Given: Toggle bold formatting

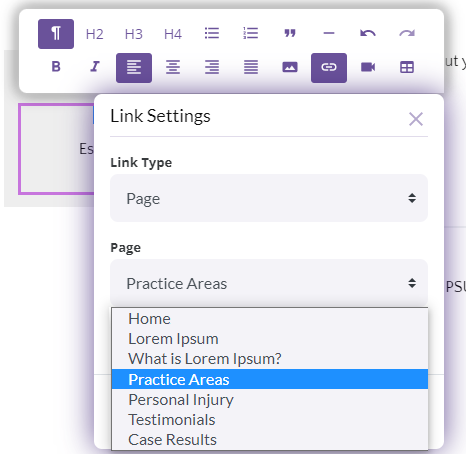Looking at the screenshot, I should pos(56,68).
